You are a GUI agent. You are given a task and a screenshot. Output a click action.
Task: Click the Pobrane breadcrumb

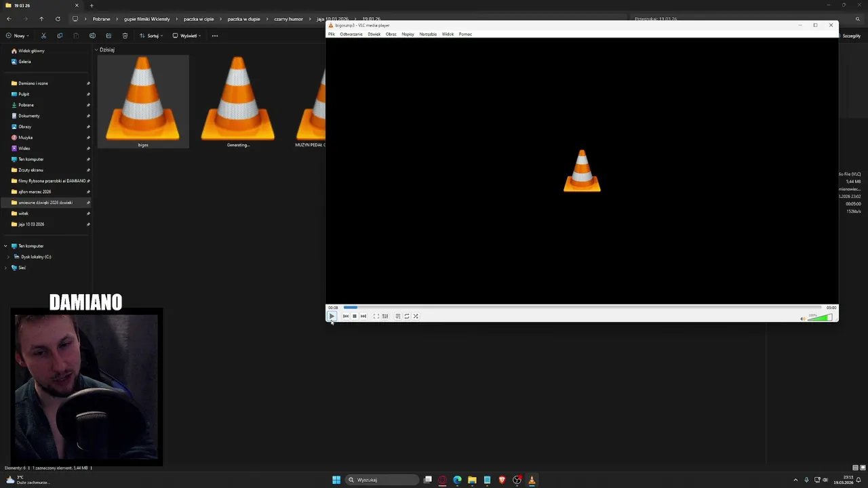coord(102,19)
